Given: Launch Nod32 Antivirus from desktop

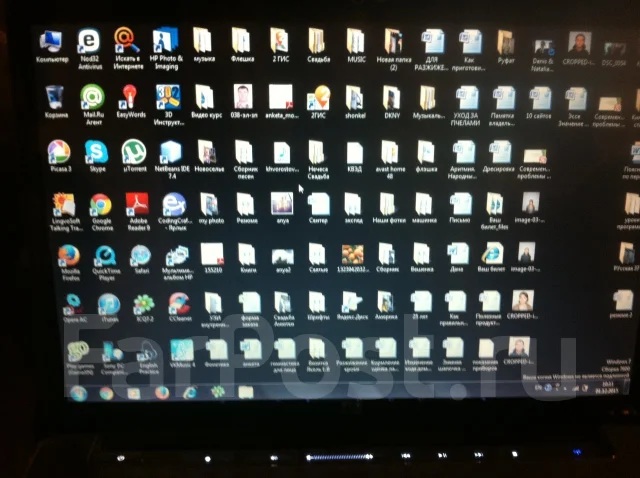Looking at the screenshot, I should (89, 48).
